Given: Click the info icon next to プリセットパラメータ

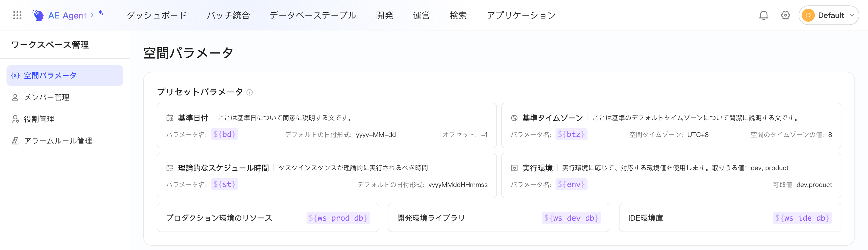Looking at the screenshot, I should tap(249, 92).
